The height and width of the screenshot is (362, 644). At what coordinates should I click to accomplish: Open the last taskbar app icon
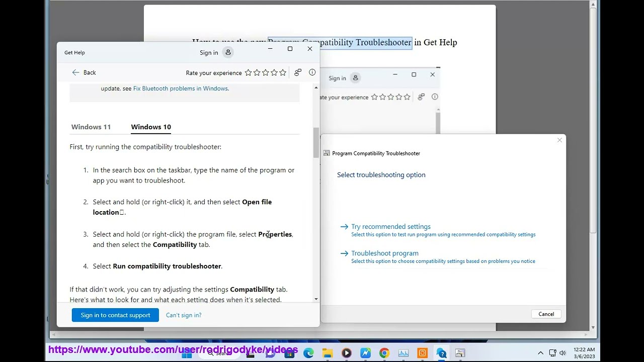[x=460, y=353]
